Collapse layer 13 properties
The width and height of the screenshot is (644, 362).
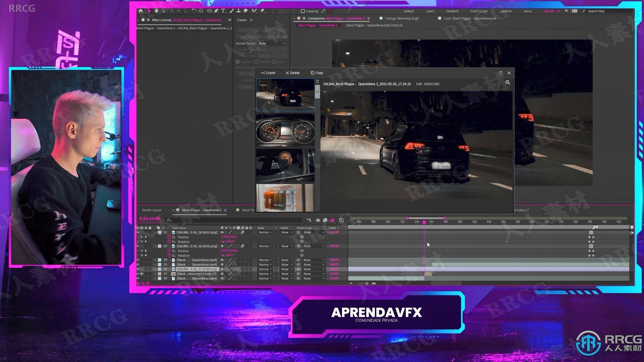click(156, 246)
